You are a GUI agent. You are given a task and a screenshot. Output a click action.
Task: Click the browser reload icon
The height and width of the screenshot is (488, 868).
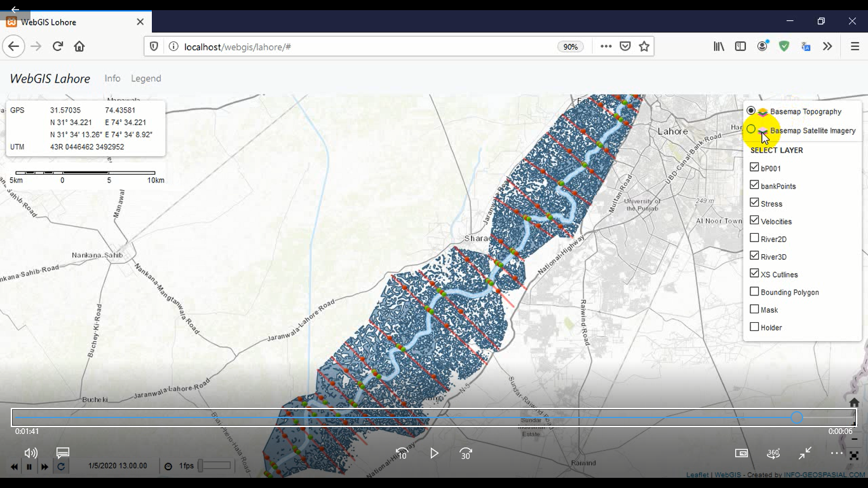(x=58, y=46)
